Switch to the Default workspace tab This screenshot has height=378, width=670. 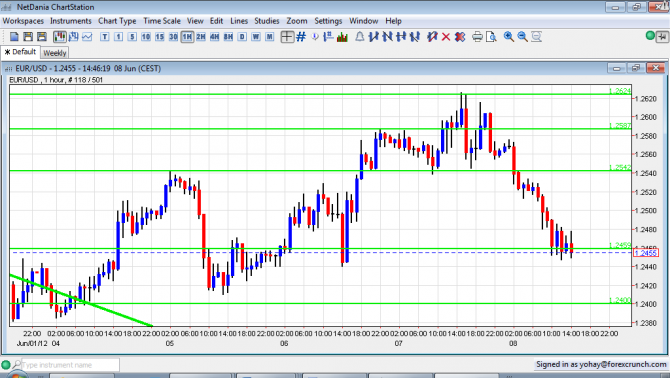(x=21, y=52)
